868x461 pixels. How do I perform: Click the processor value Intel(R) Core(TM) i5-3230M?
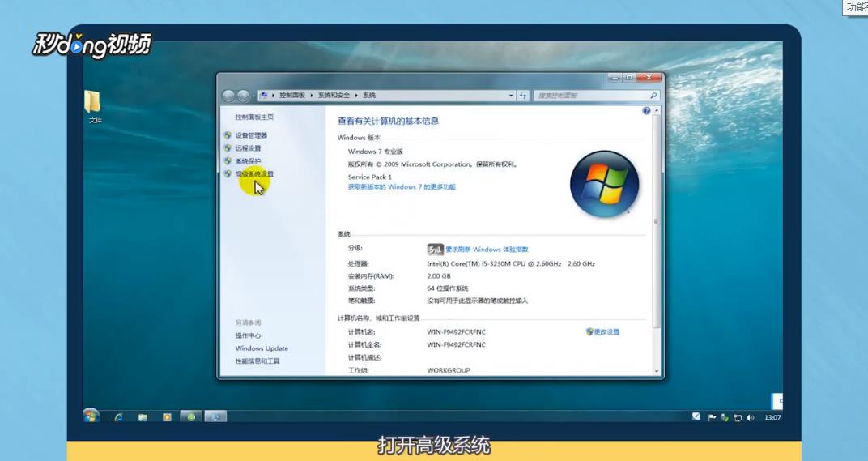pyautogui.click(x=511, y=264)
